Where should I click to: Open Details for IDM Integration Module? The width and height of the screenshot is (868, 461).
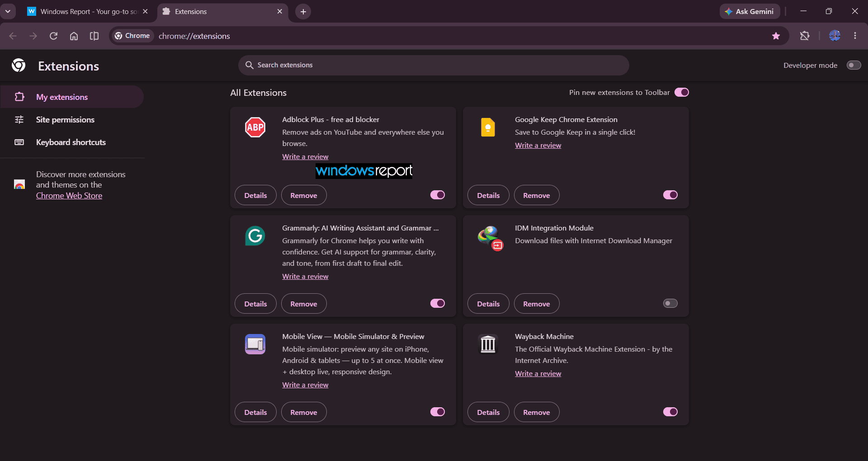pos(488,304)
